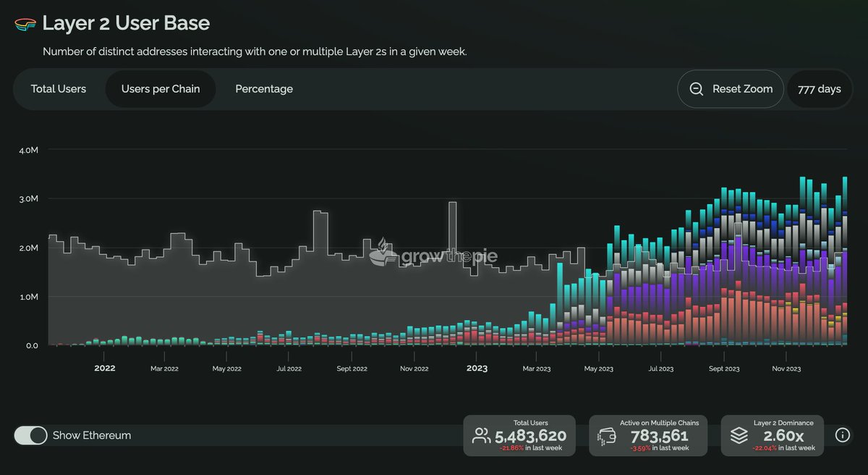The width and height of the screenshot is (868, 475).
Task: Select the Users per Chain tab
Action: click(x=161, y=88)
